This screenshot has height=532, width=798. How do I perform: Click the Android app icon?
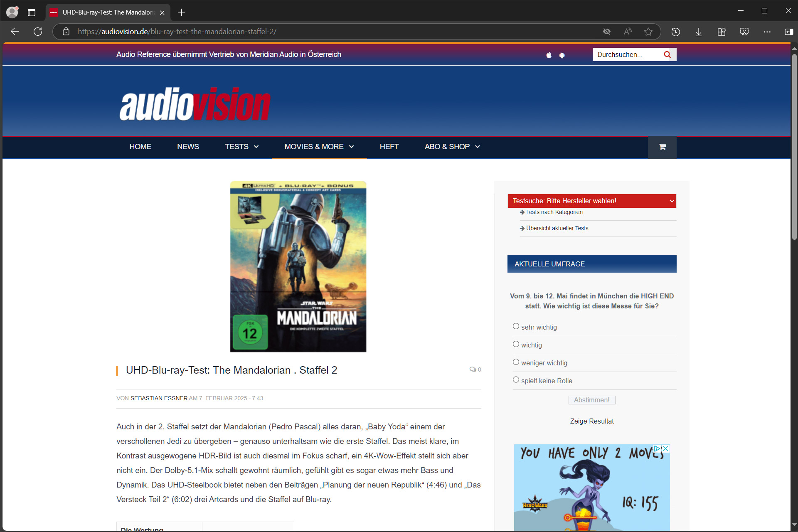point(562,55)
